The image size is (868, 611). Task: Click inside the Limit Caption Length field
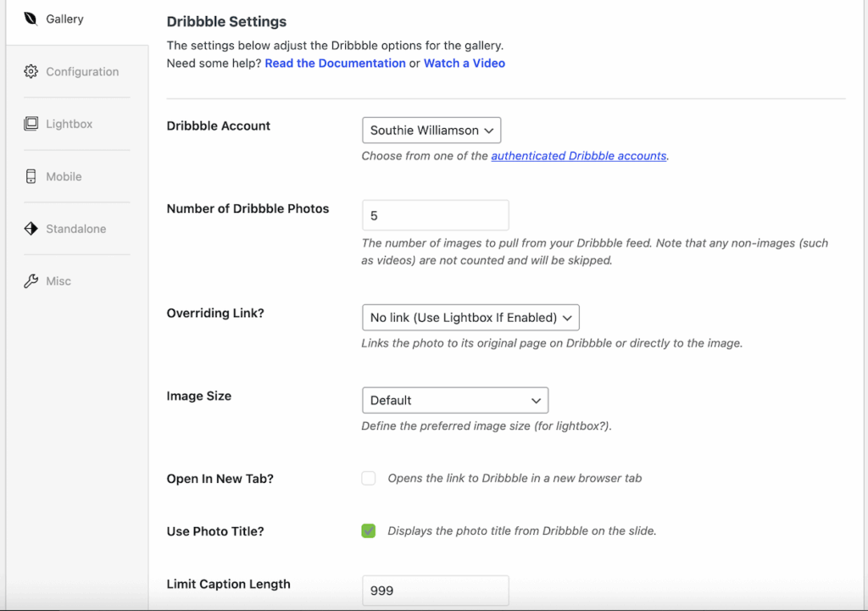[435, 591]
